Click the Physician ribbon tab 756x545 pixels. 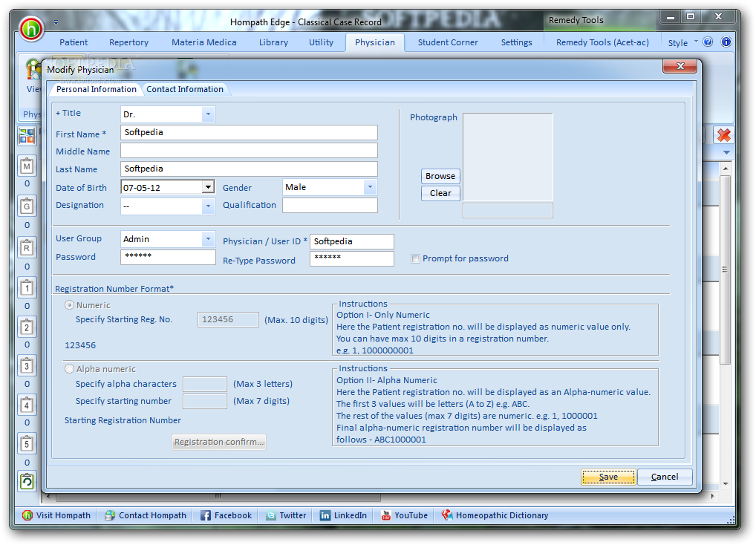pyautogui.click(x=375, y=42)
